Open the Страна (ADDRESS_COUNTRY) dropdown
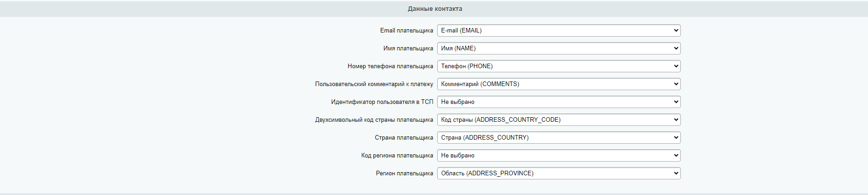This screenshot has height=195, width=868. (x=558, y=138)
